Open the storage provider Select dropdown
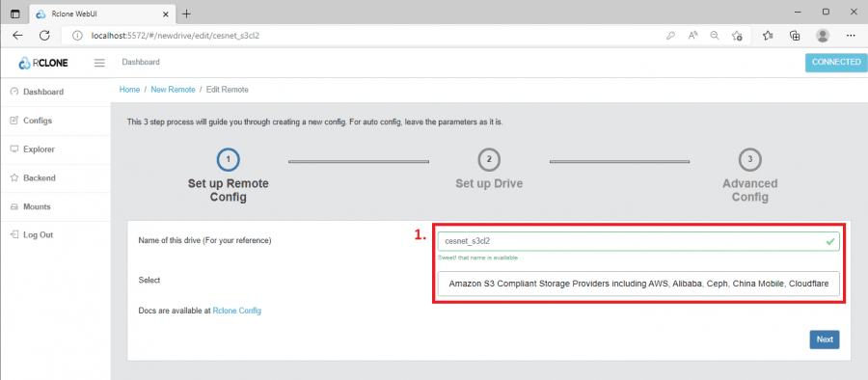This screenshot has width=868, height=380. 638,284
